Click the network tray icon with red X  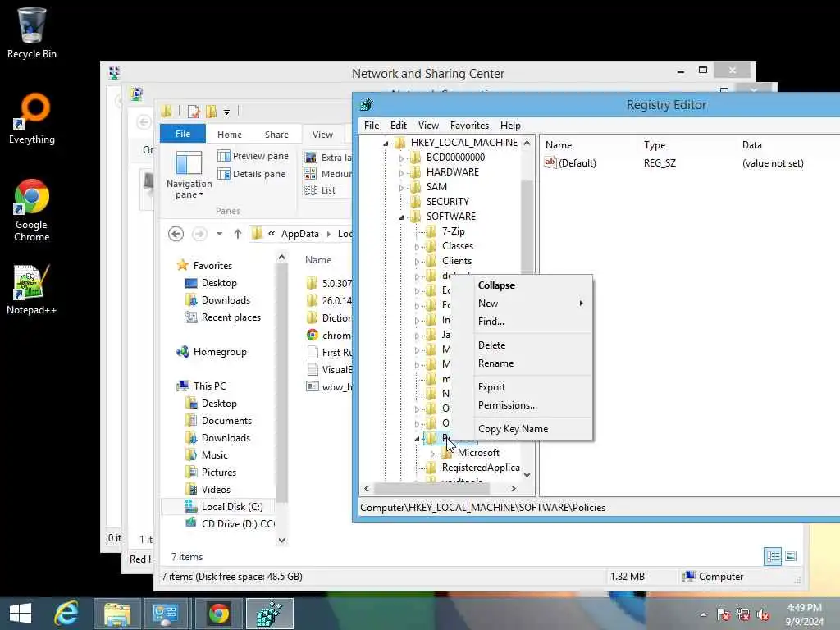click(x=743, y=614)
